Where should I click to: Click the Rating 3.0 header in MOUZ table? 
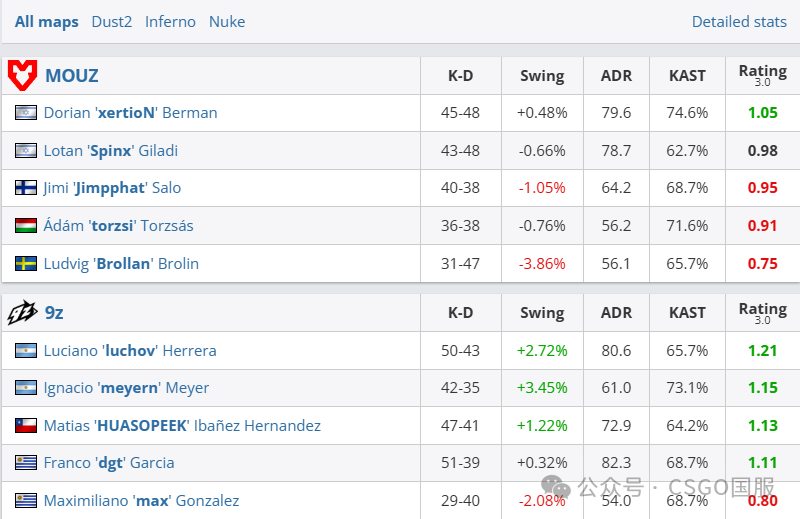coord(762,75)
